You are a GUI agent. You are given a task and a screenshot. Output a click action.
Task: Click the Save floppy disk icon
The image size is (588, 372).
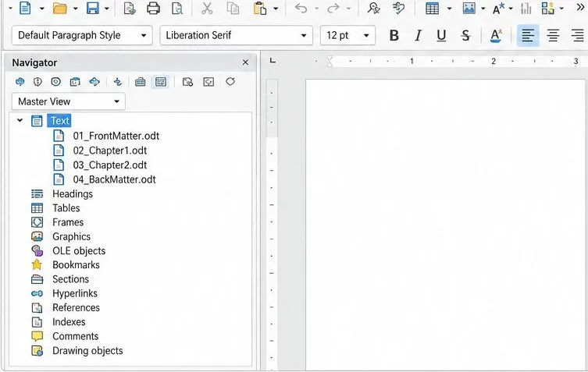tap(93, 8)
